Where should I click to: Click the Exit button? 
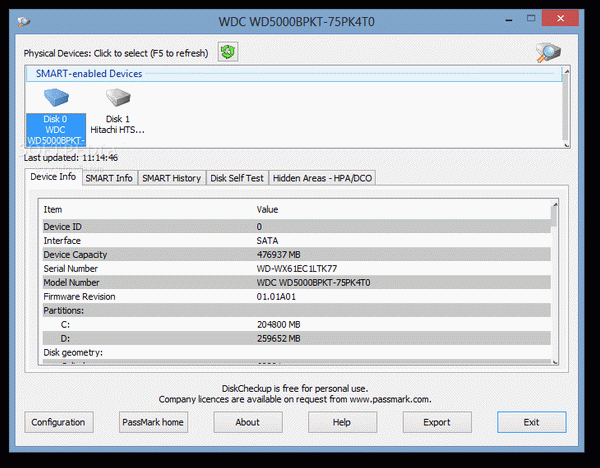pos(532,422)
